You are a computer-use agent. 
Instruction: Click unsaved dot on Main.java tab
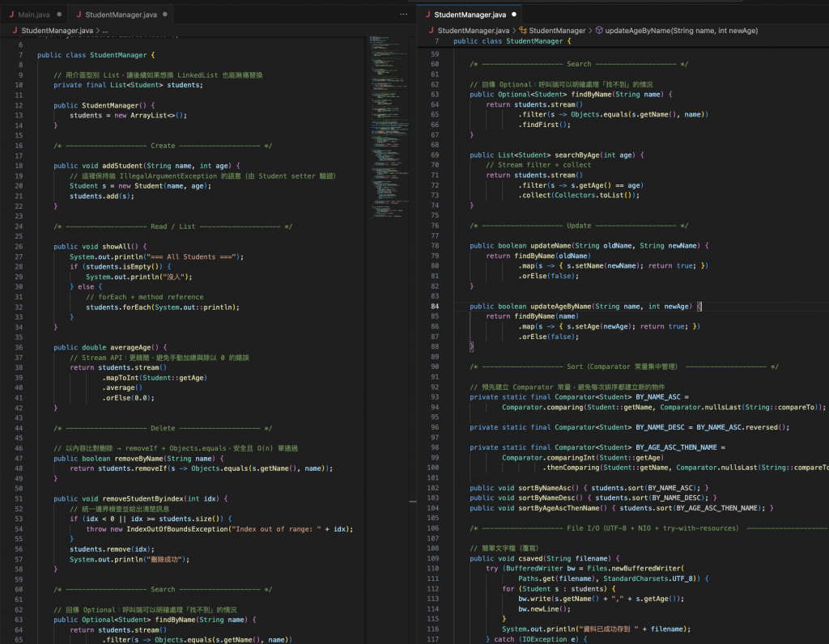59,15
